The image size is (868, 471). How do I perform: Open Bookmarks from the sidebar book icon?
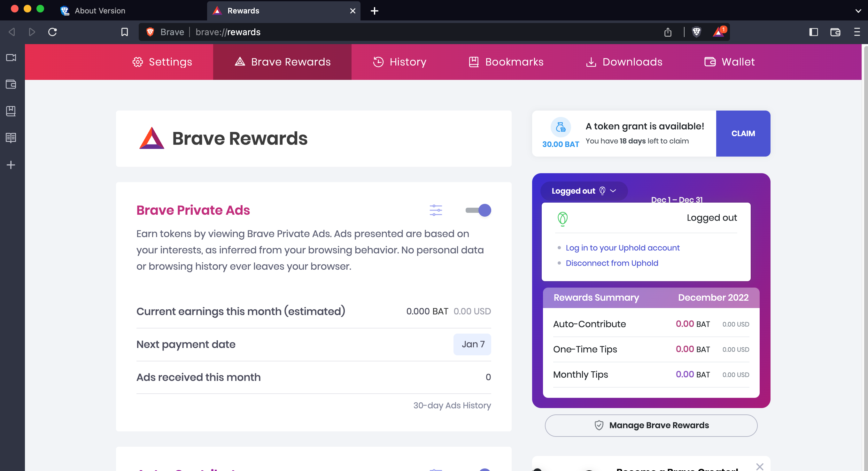coord(11,111)
